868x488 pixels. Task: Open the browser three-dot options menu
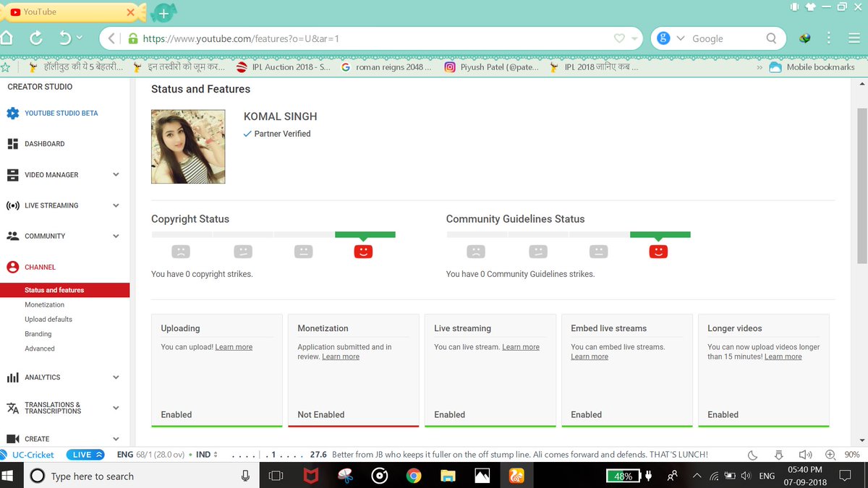pyautogui.click(x=829, y=38)
